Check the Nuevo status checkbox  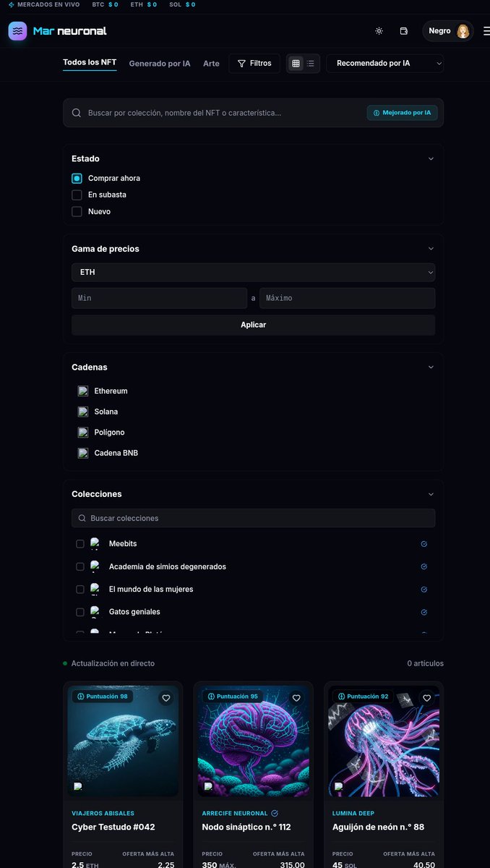[77, 212]
